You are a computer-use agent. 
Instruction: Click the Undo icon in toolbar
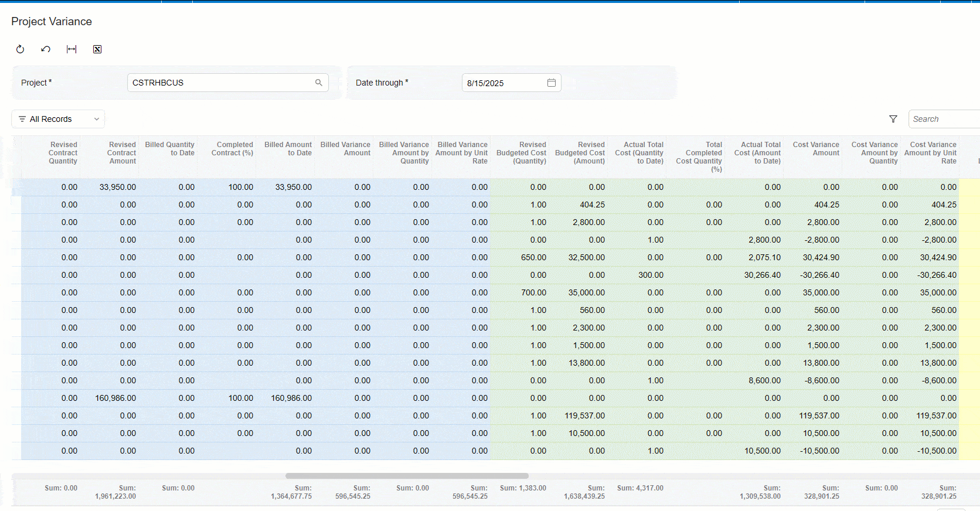pyautogui.click(x=46, y=49)
